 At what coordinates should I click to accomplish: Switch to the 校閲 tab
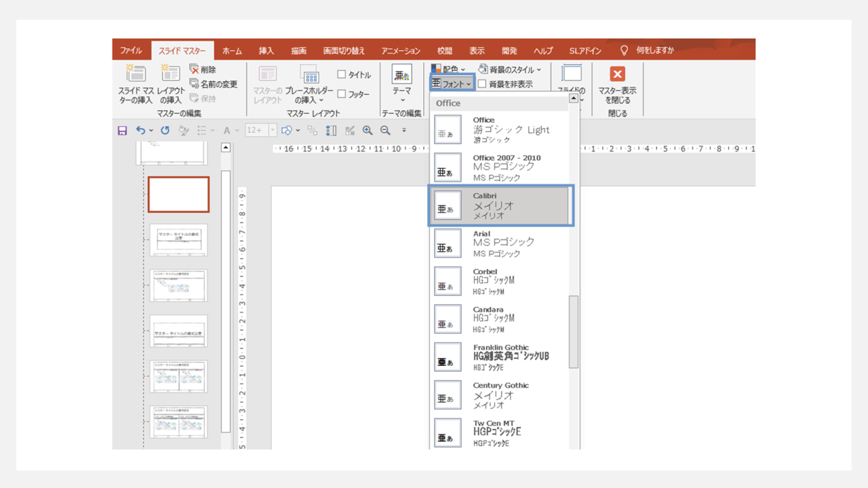coord(445,51)
